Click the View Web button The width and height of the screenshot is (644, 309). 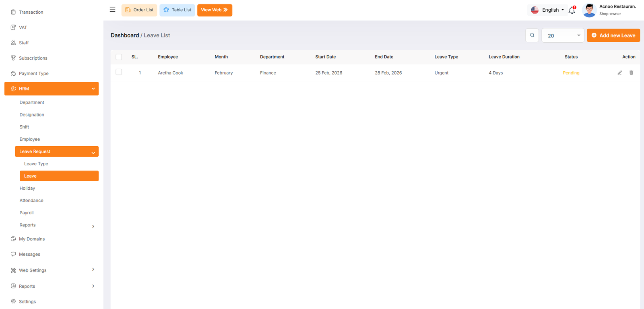tap(215, 10)
